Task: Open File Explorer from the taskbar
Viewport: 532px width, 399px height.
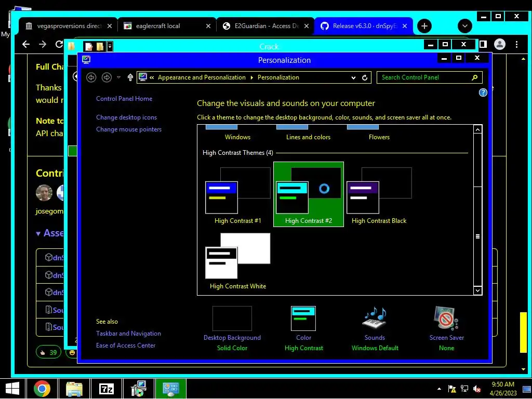Action: click(74, 389)
